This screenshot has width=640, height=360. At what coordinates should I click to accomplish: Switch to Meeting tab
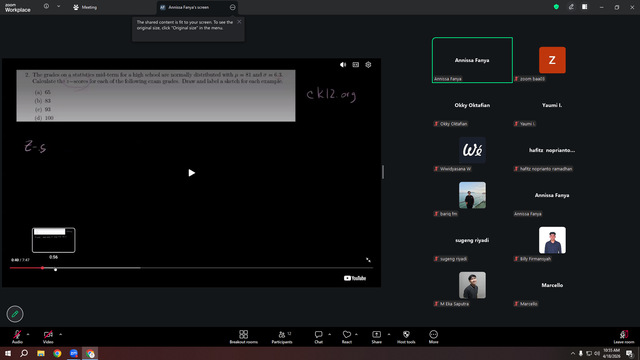coord(85,7)
